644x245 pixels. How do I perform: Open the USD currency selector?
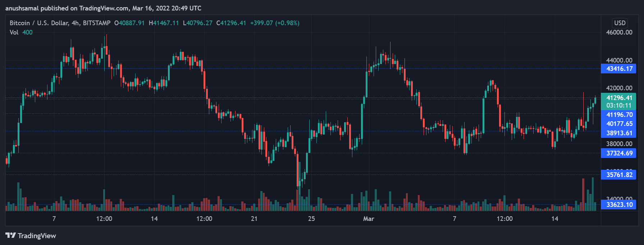click(620, 23)
